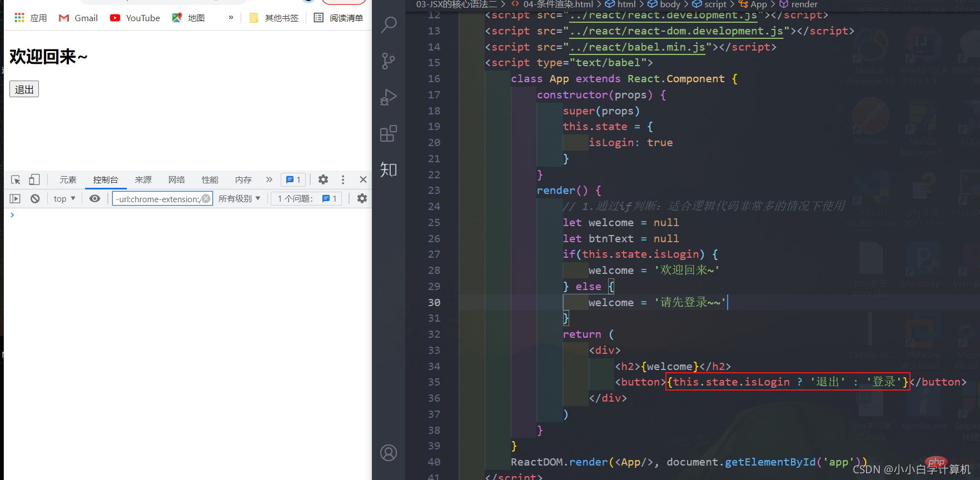Screen dimensions: 980x480
Task: Activate the inspect element picker in DevTools
Action: (16, 179)
